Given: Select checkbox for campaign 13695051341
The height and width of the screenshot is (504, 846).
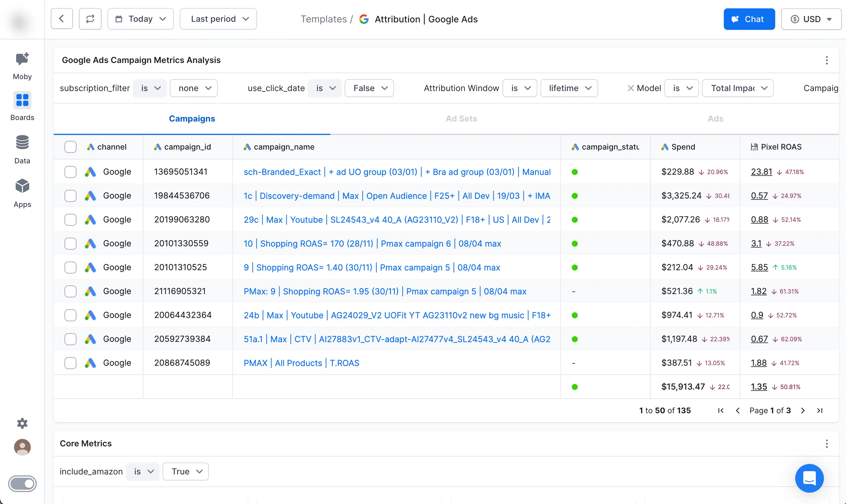Looking at the screenshot, I should (70, 172).
